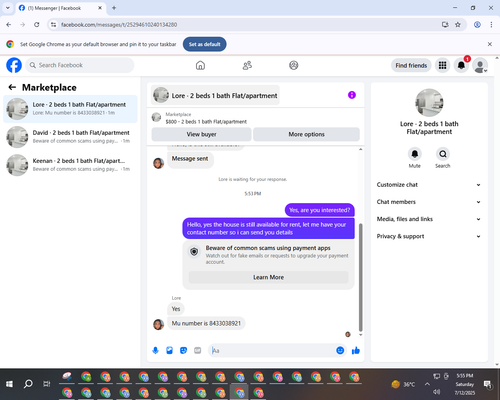The width and height of the screenshot is (500, 400).
Task: Click the large listing thumbnail in right panel
Action: coord(429,103)
